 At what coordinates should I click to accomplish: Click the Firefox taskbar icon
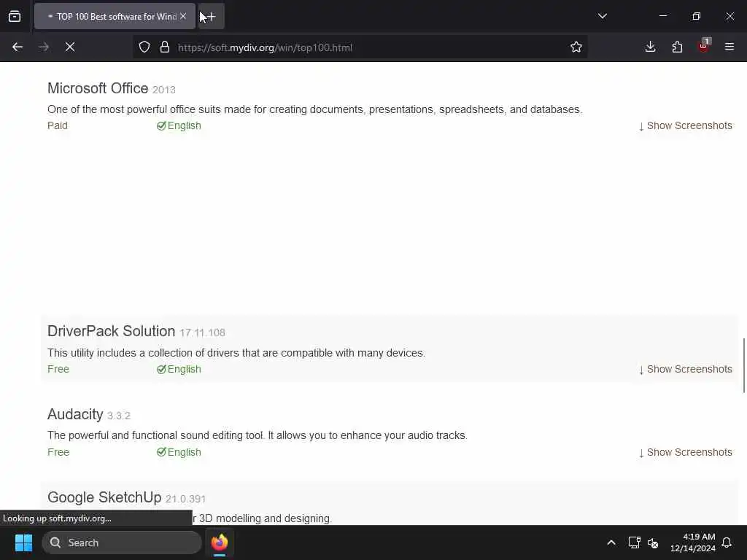pos(220,542)
